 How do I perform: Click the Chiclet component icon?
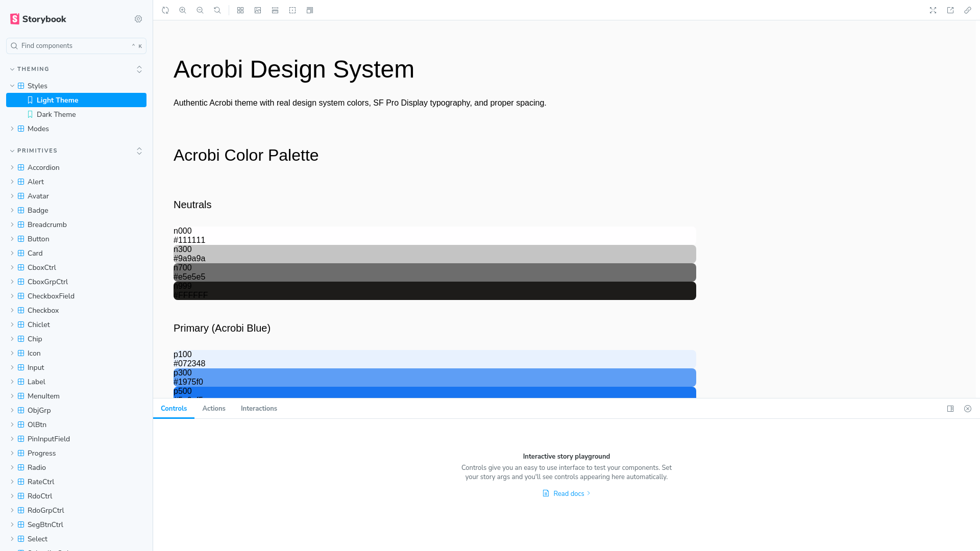tap(21, 324)
